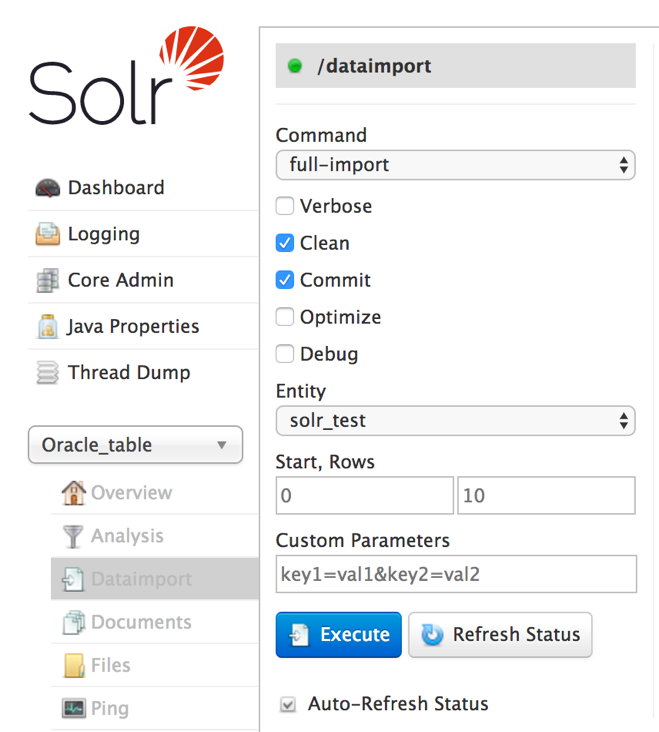This screenshot has width=659, height=732.
Task: Open the Documents menu item
Action: (141, 622)
